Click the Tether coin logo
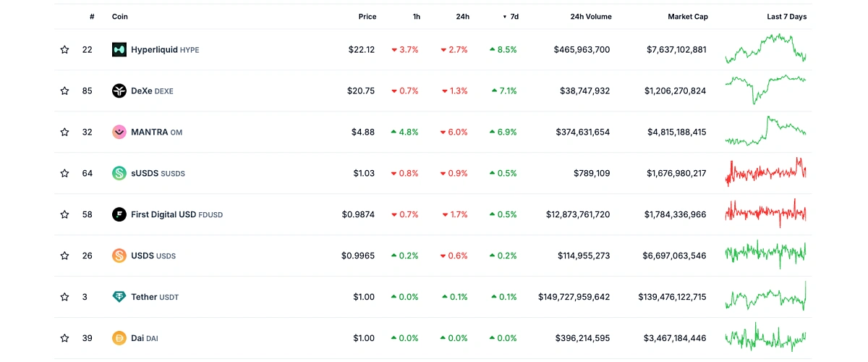The height and width of the screenshot is (362, 868). [x=119, y=298]
